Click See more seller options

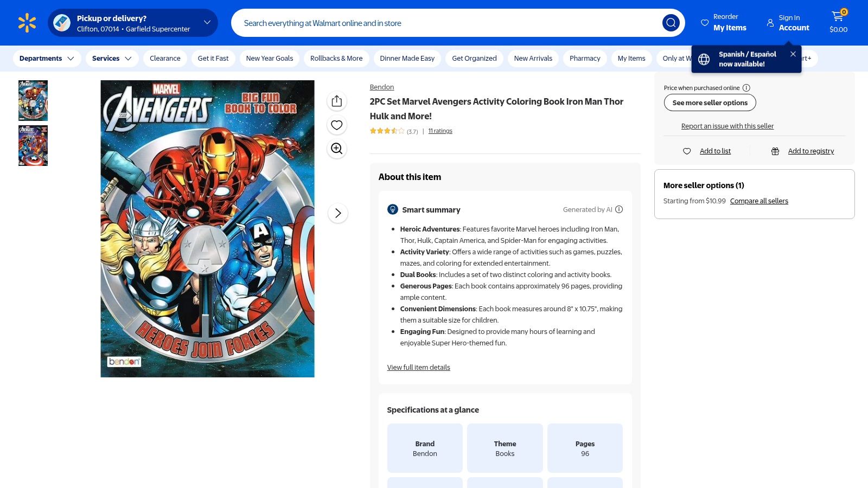click(710, 102)
